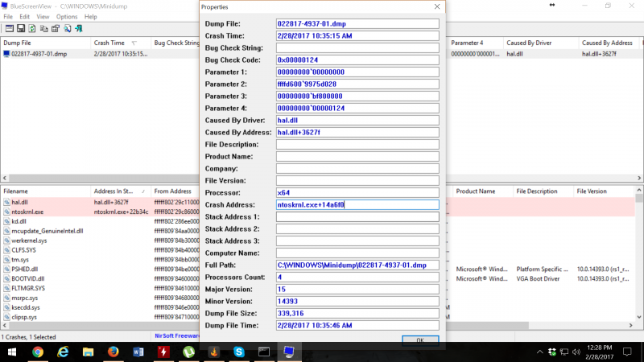644x362 pixels.
Task: Open the File menu
Action: 8,17
